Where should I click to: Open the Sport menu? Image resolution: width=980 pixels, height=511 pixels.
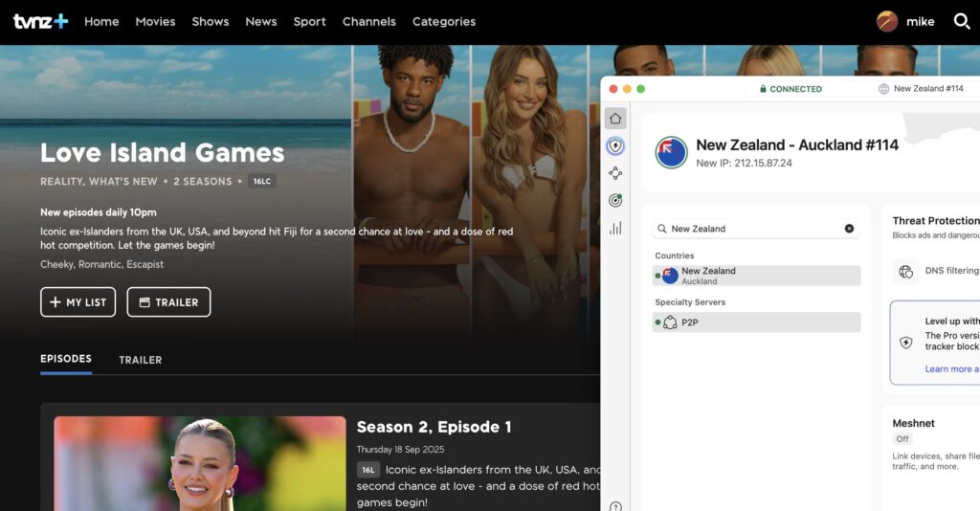point(309,21)
